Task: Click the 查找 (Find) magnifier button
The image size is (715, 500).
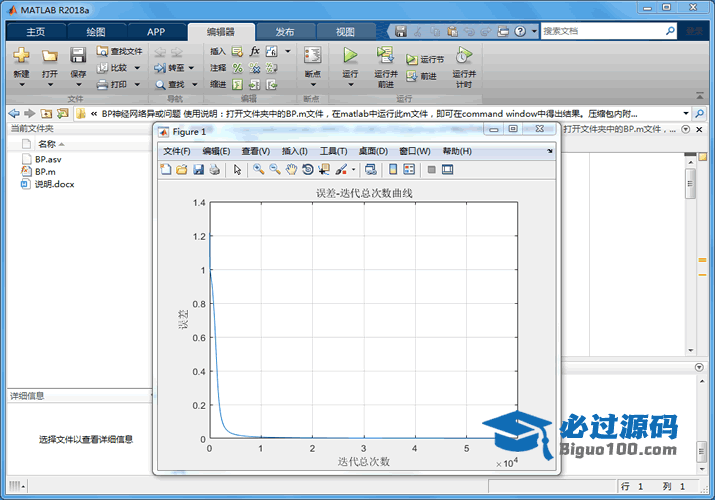Action: pos(170,84)
